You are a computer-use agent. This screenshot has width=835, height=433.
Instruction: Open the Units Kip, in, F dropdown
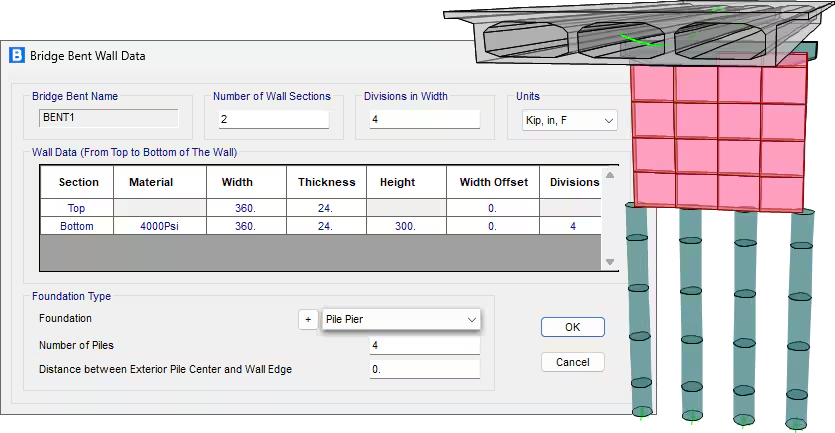(569, 120)
